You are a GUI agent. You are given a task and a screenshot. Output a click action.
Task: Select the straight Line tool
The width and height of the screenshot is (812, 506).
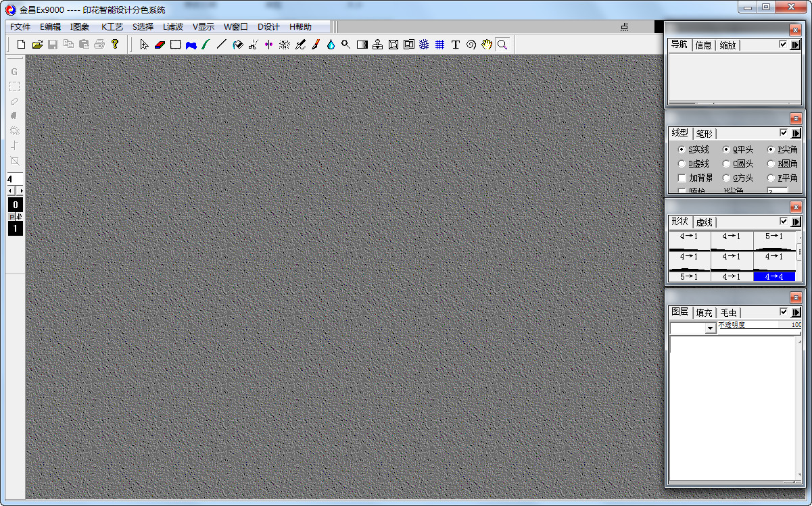point(221,45)
